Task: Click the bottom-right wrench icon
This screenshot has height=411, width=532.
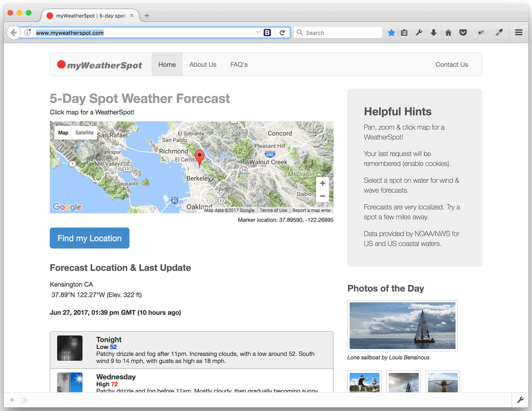Action: (x=520, y=400)
